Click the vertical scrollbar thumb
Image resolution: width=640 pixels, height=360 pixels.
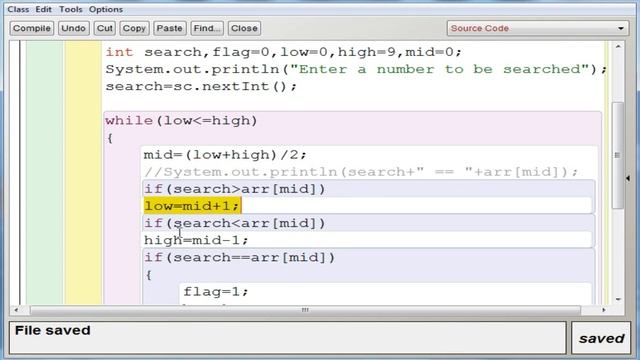pyautogui.click(x=618, y=155)
